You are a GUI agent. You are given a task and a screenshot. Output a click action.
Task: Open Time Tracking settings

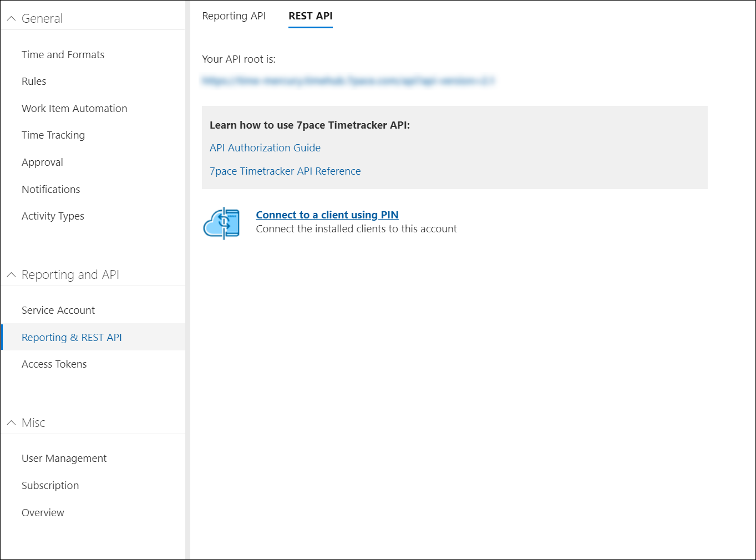[53, 135]
